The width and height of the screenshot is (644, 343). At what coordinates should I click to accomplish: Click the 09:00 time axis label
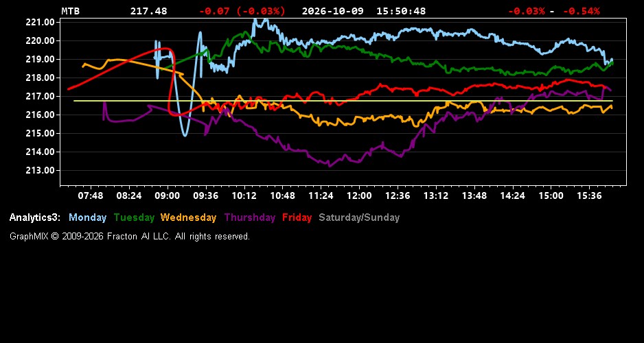click(x=167, y=196)
